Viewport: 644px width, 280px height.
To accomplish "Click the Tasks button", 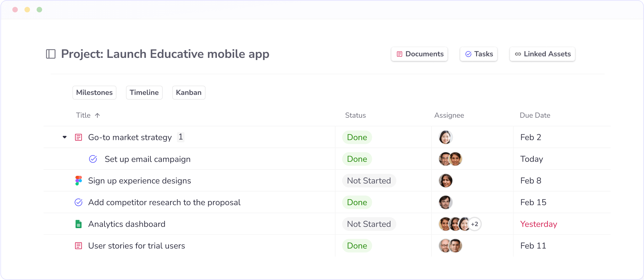I will click(x=479, y=54).
